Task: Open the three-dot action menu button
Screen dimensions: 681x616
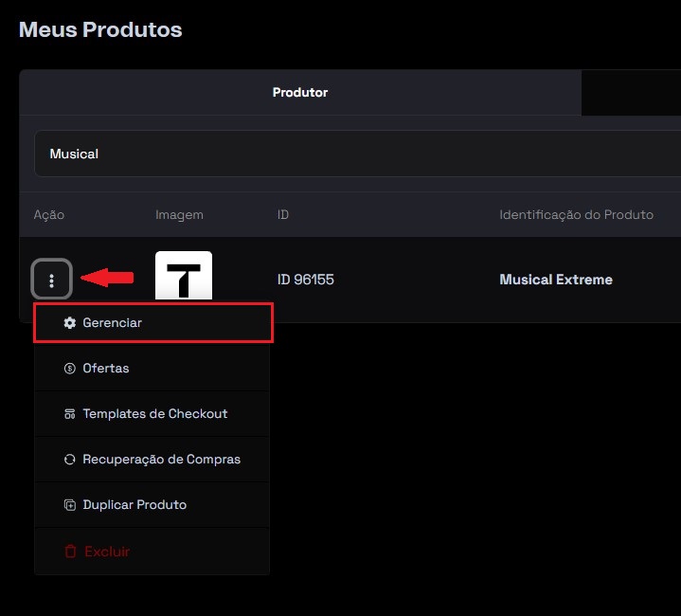Action: coord(52,280)
